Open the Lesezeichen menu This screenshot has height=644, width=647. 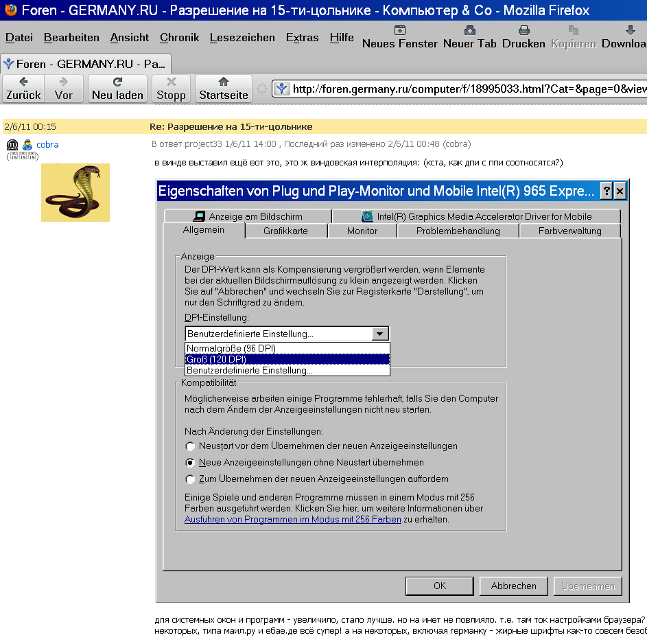pyautogui.click(x=242, y=38)
